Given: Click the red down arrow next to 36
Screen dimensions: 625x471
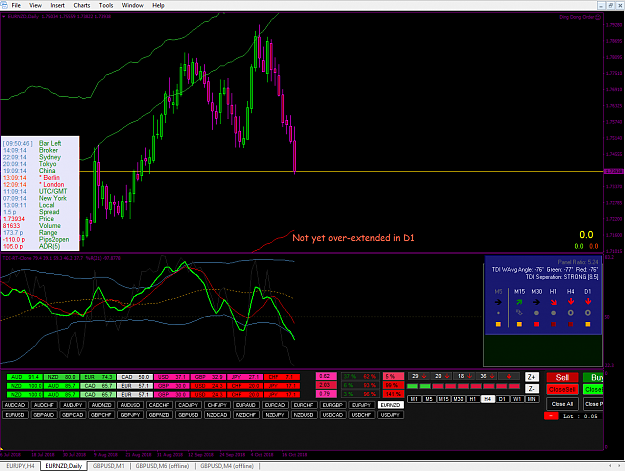Looking at the screenshot, I should tap(493, 376).
